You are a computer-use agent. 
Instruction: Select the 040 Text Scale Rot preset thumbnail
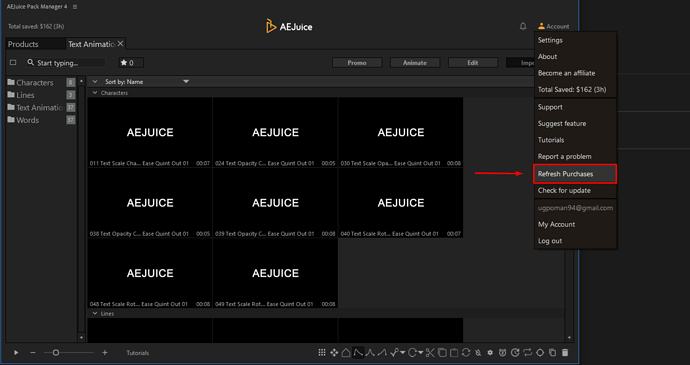401,203
